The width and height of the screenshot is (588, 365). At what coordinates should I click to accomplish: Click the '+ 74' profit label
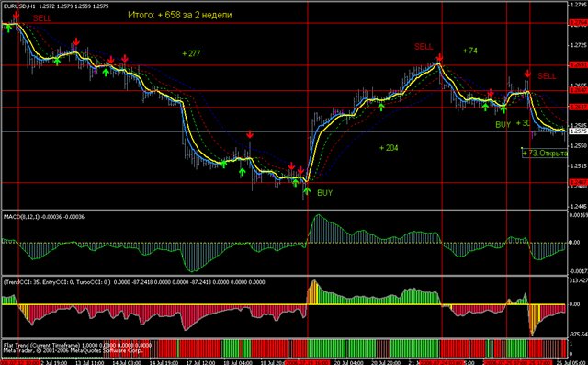pyautogui.click(x=469, y=51)
